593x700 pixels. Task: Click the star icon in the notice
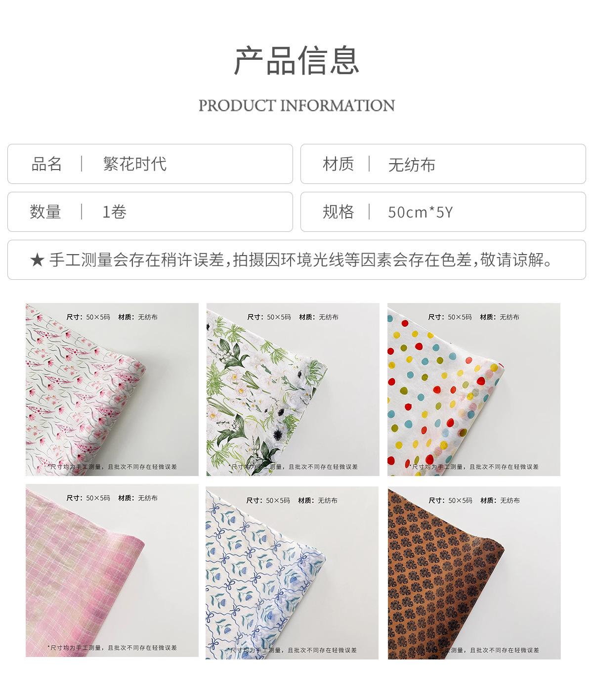[x=37, y=260]
